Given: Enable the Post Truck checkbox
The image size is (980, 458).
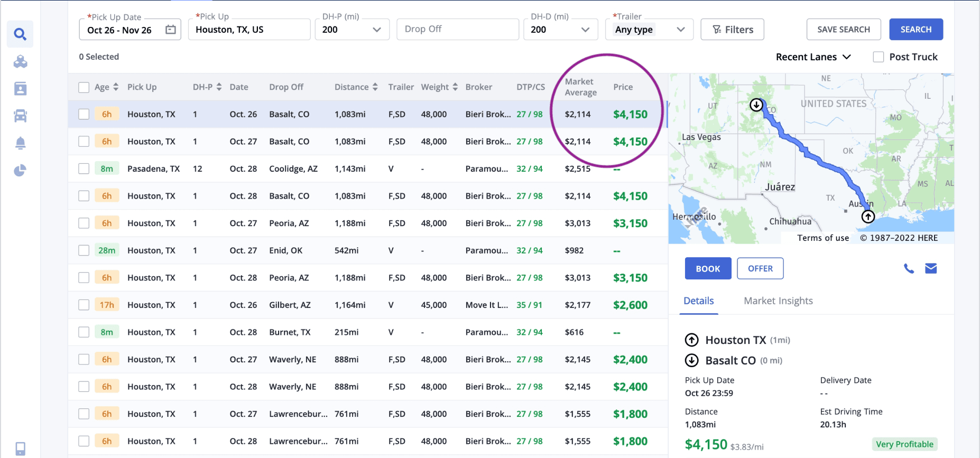Looking at the screenshot, I should (x=878, y=57).
